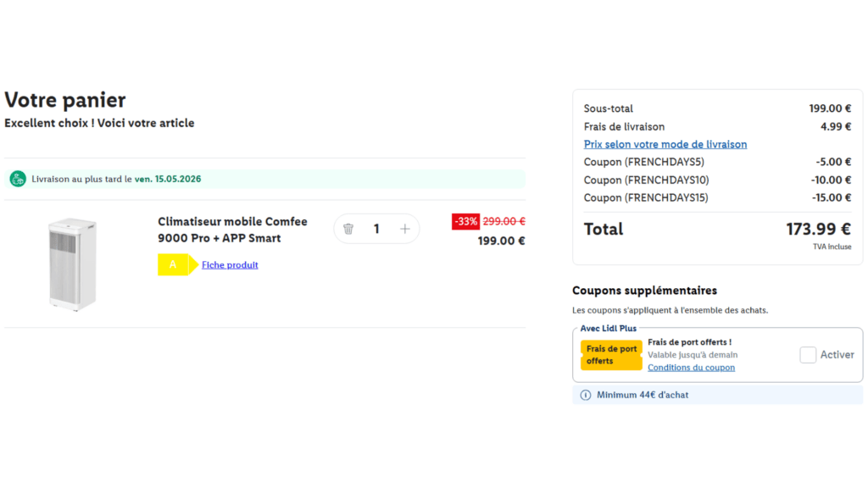The image size is (868, 488).
Task: Click the Coupons supplémentaires heading
Action: [644, 291]
